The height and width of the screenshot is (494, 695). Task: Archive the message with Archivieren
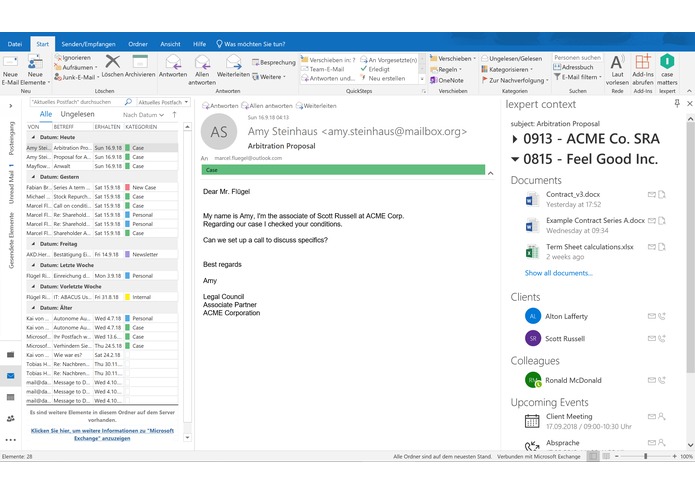[x=140, y=66]
